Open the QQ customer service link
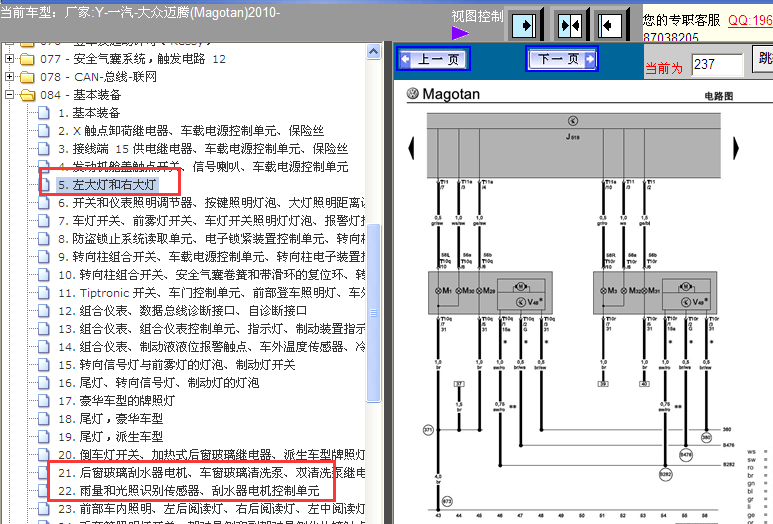The width and height of the screenshot is (773, 524). 750,20
